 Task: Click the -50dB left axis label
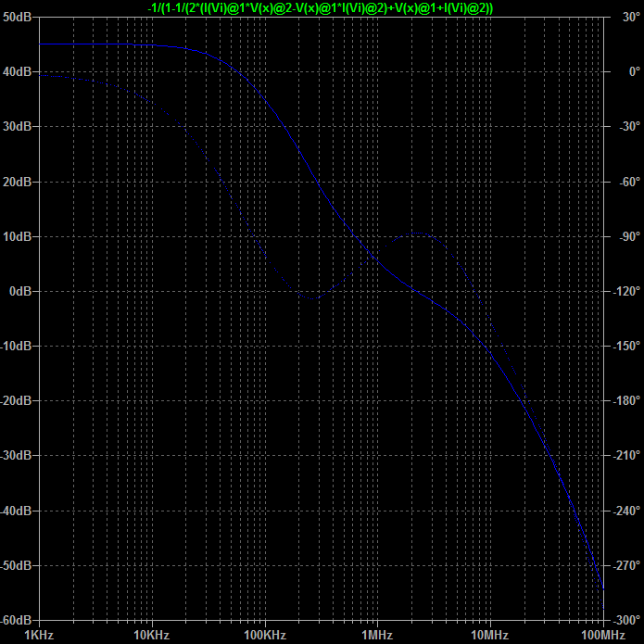[x=16, y=565]
